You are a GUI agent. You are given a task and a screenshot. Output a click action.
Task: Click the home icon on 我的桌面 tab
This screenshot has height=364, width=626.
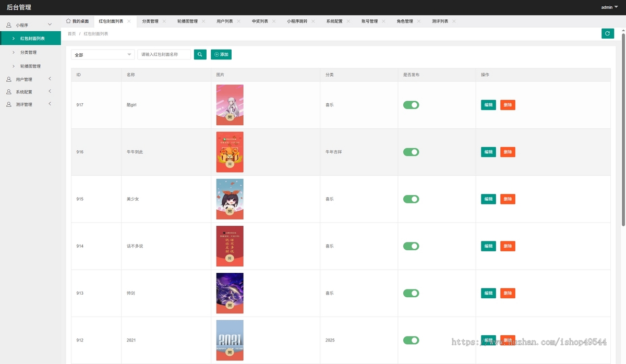click(68, 21)
